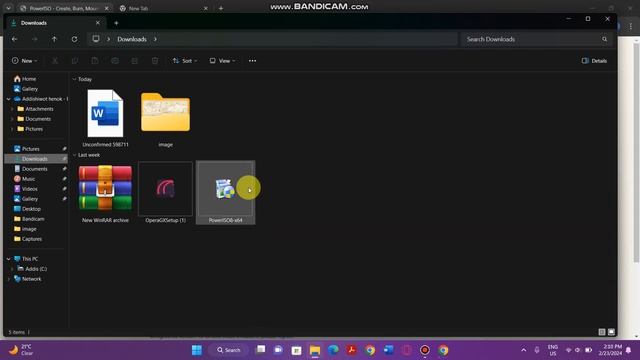Open Bandicam recorder from the taskbar
640x360 pixels.
pos(424,350)
